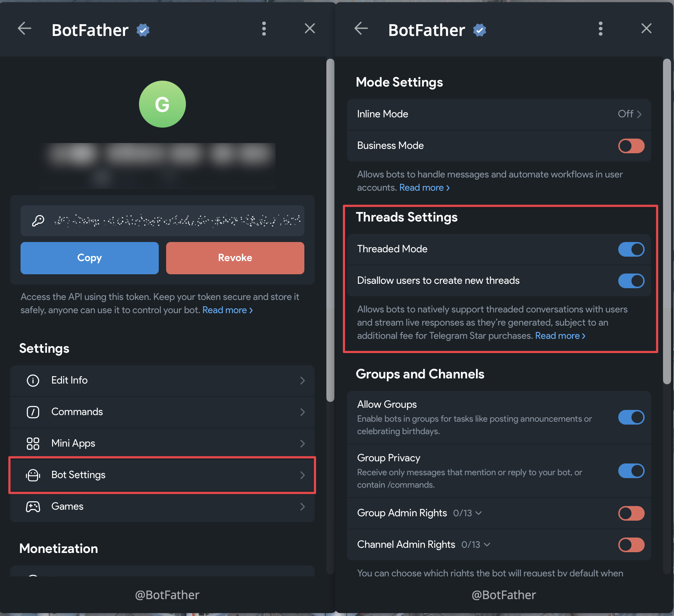Click the green G bot avatar
The height and width of the screenshot is (616, 674).
tap(162, 104)
